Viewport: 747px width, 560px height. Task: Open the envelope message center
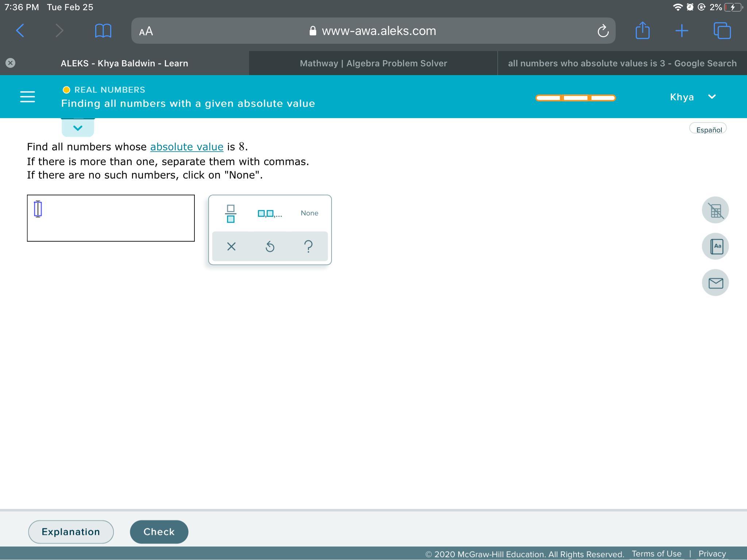click(x=715, y=283)
